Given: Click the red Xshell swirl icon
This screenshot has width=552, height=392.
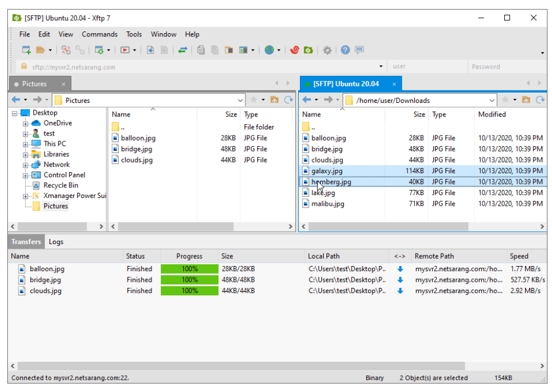Looking at the screenshot, I should 295,50.
